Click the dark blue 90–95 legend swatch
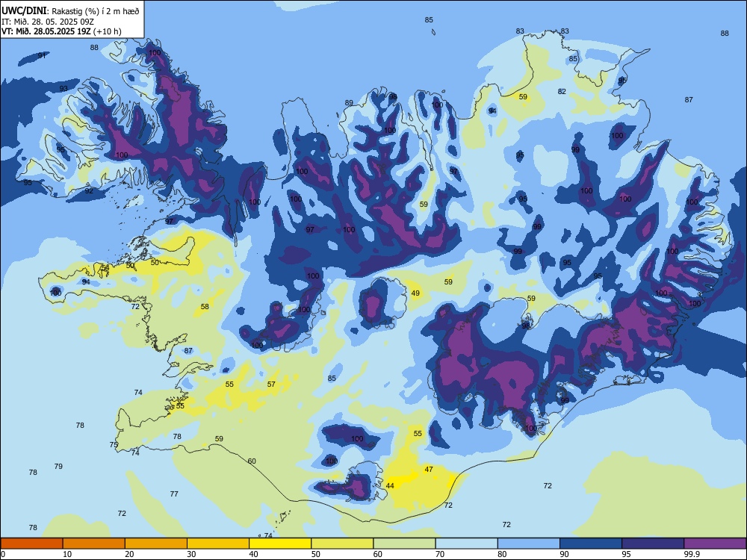Screen dimensions: 747x560 pos(591,544)
